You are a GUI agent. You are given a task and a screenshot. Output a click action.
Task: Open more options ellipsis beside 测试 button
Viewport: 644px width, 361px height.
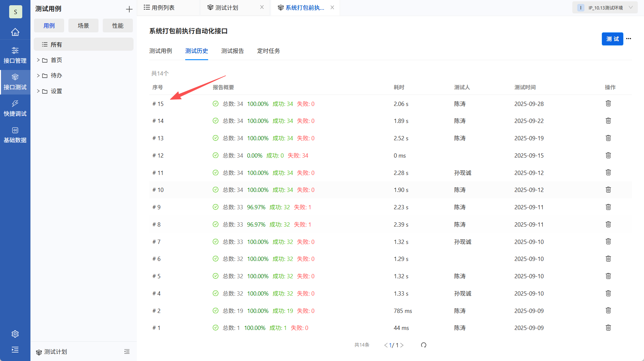(x=629, y=39)
